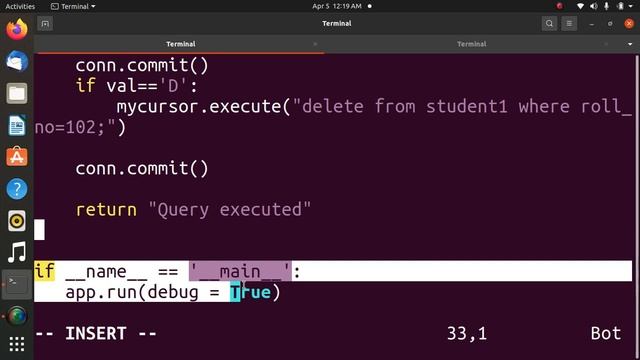Launch Thunderbird mail from the dock

[x=17, y=61]
